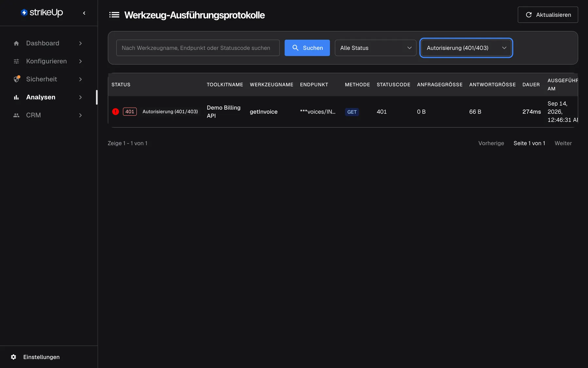Image resolution: width=588 pixels, height=368 pixels.
Task: Click the Analysen bar chart icon
Action: [x=16, y=97]
